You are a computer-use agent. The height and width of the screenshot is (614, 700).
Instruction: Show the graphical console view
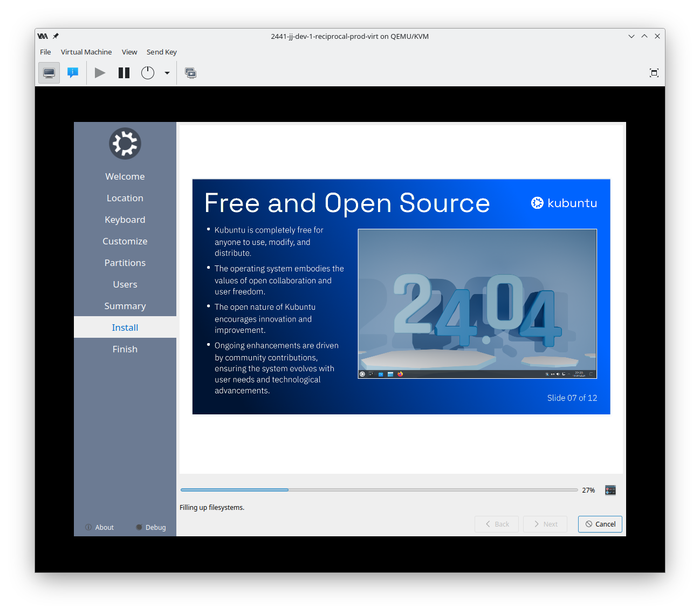(49, 73)
